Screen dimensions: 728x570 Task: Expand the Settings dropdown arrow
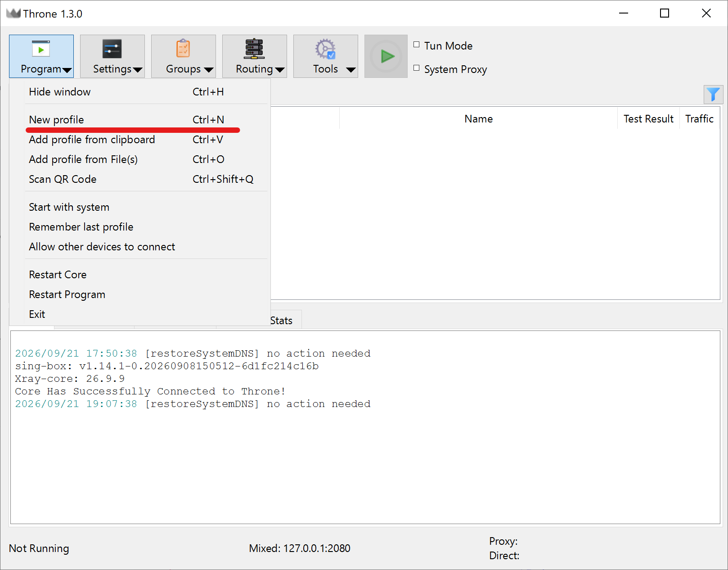138,70
